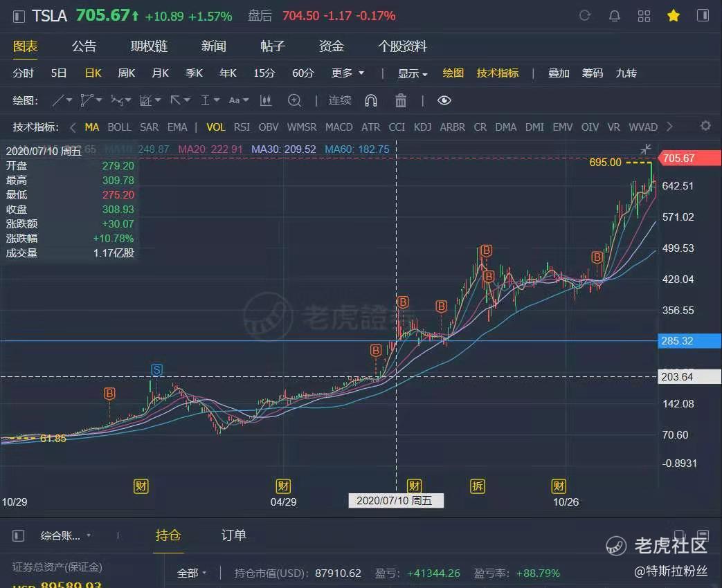Click the refresh icon in header

pyautogui.click(x=585, y=16)
